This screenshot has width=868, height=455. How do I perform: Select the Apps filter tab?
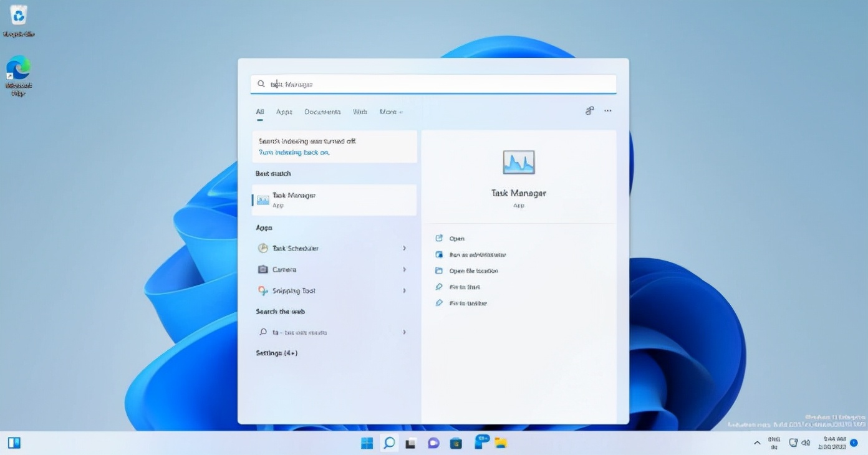[x=284, y=112]
